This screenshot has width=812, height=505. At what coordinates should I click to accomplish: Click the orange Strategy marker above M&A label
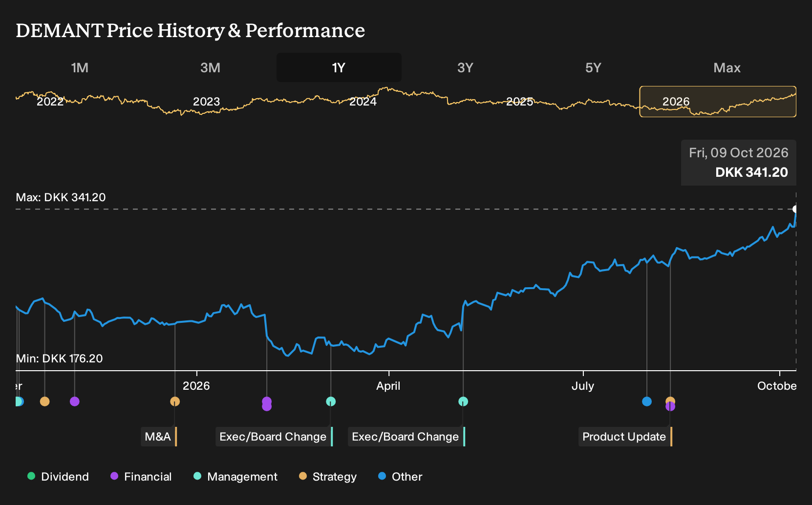175,401
